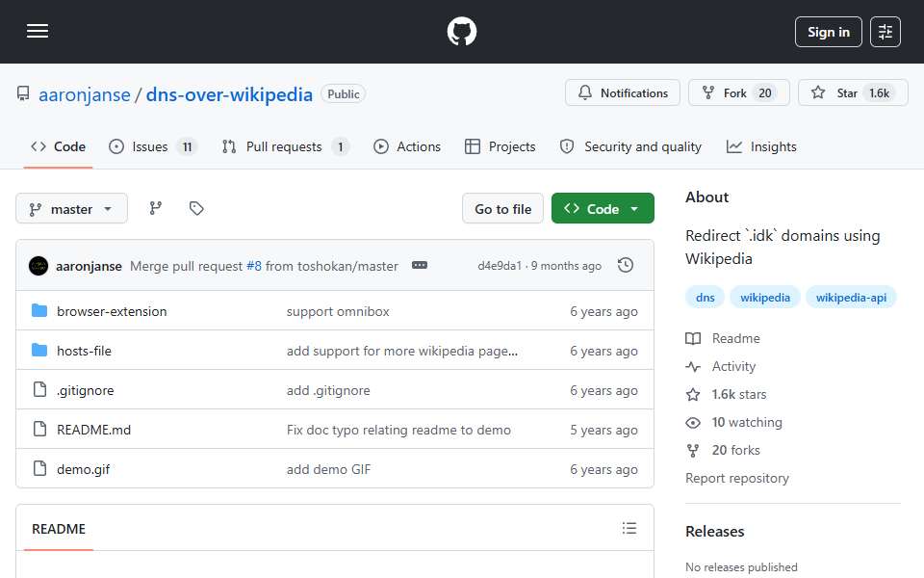The width and height of the screenshot is (924, 578).
Task: Click the dns topic tag
Action: pyautogui.click(x=705, y=298)
